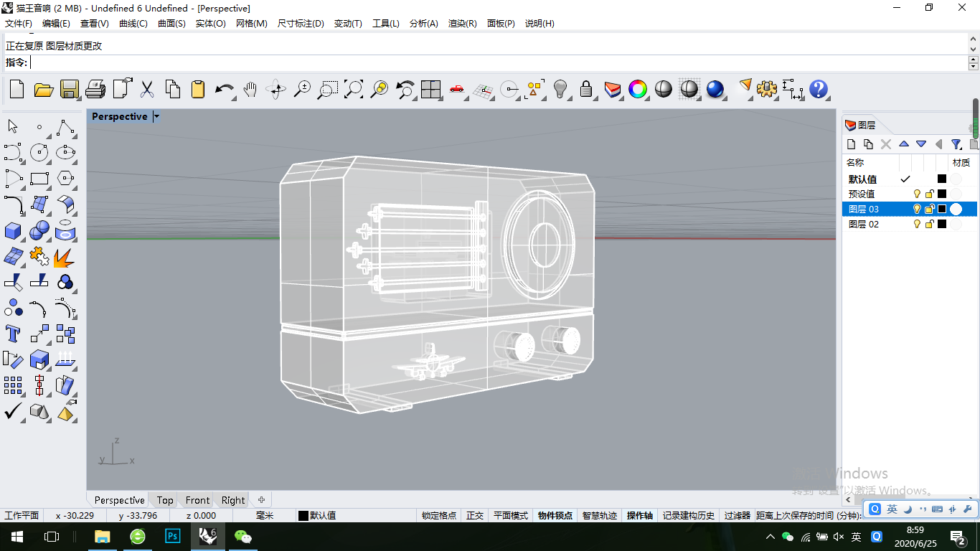Open the Perspective viewport dropdown arrow

[x=156, y=116]
